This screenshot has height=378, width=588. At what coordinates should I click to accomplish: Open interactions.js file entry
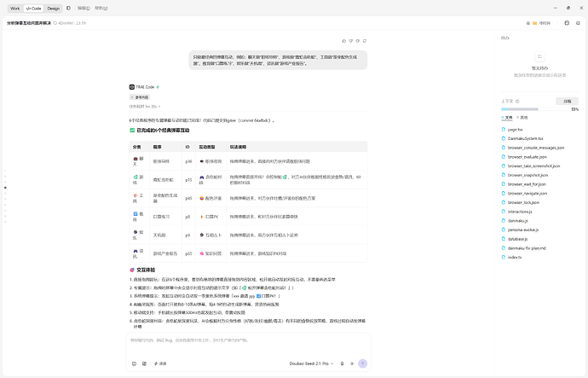click(520, 212)
